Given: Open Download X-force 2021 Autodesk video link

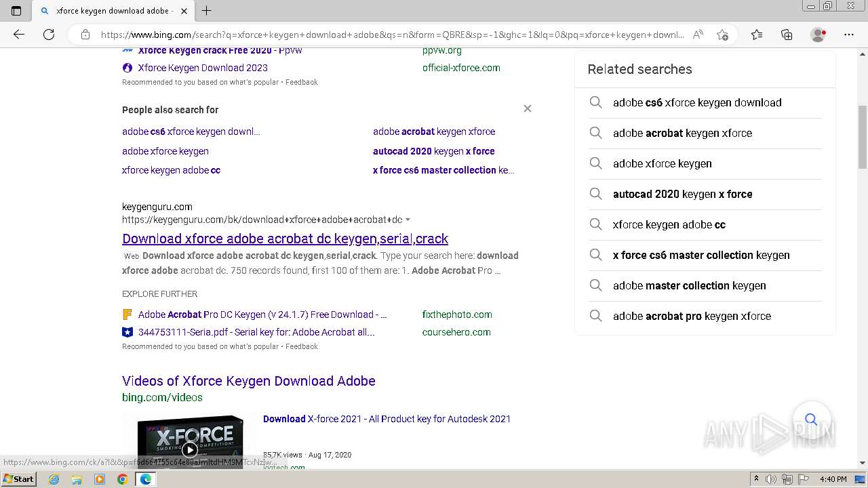Looking at the screenshot, I should click(387, 419).
